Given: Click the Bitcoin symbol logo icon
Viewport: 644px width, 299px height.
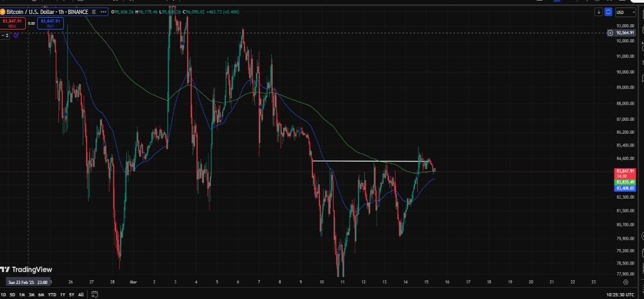Looking at the screenshot, I should pyautogui.click(x=3, y=11).
